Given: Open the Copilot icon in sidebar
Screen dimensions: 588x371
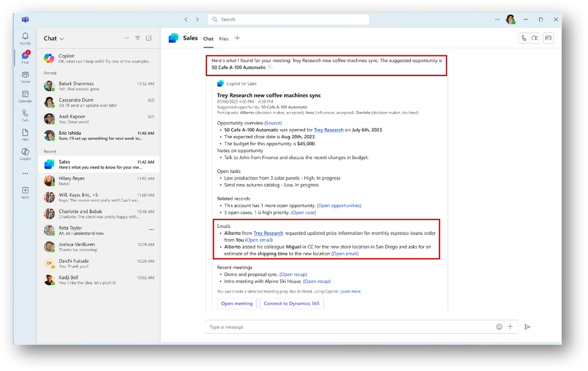Looking at the screenshot, I should 25,154.
